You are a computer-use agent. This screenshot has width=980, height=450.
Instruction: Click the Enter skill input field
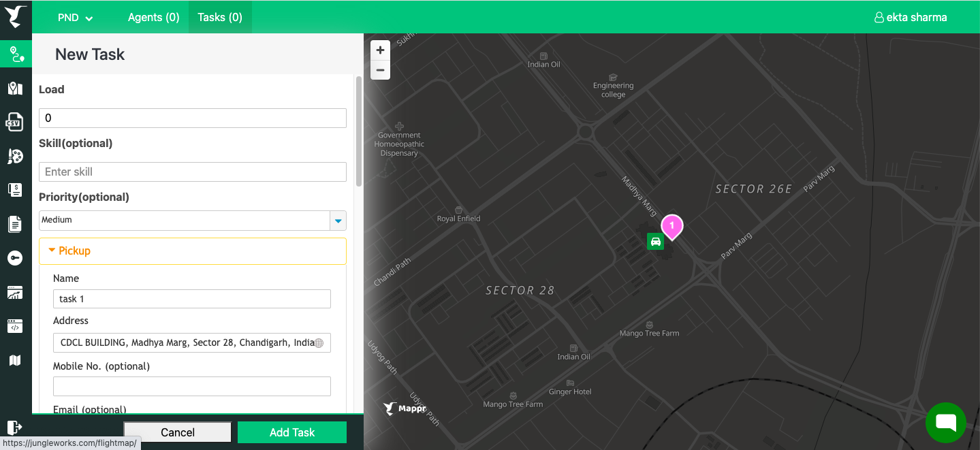pos(193,172)
